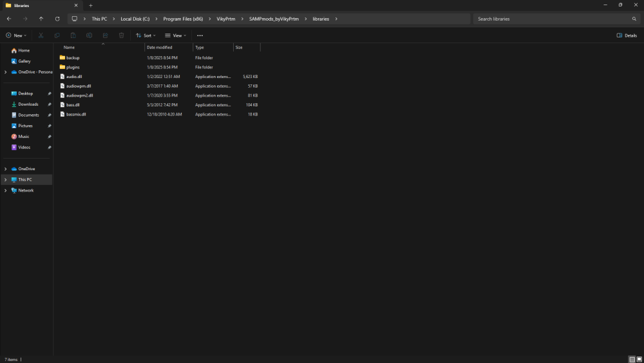Screen dimensions: 644x363
Task: Click the Search libraries field
Action: click(x=556, y=19)
